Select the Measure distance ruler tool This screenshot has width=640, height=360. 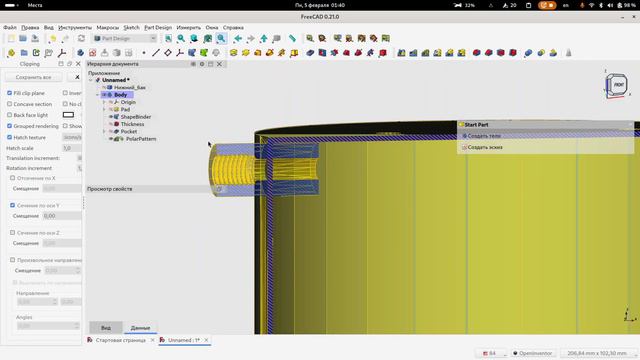292,38
